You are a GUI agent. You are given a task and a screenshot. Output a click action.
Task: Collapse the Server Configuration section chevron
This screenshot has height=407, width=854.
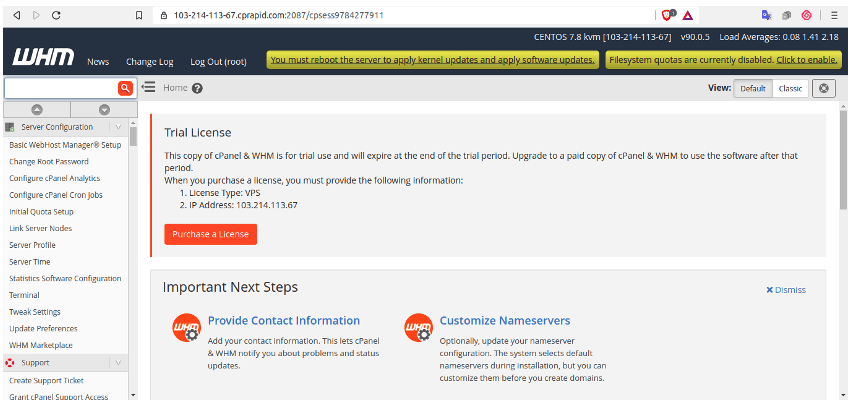pos(118,127)
